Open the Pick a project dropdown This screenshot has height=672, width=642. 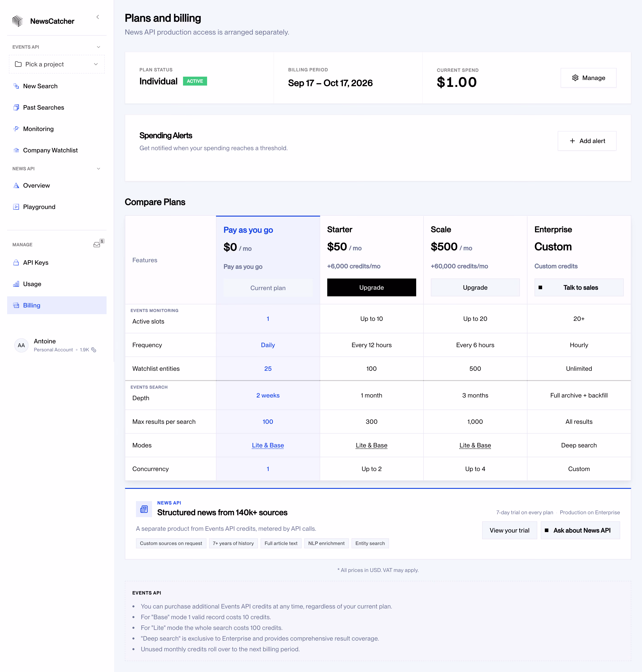57,64
